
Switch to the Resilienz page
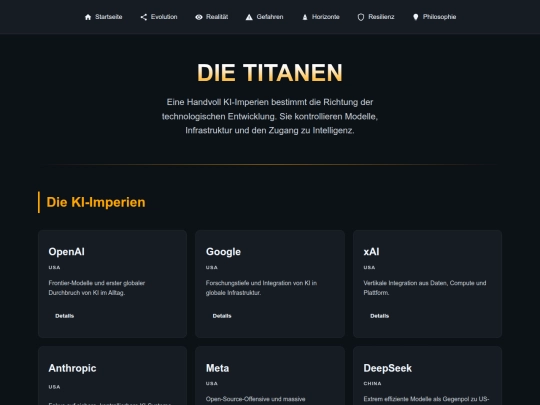(x=376, y=17)
